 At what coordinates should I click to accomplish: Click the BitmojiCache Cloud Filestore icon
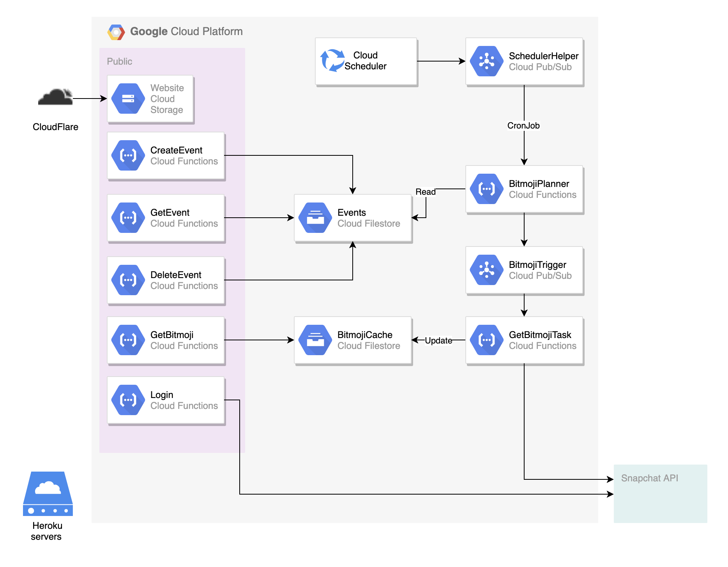(x=315, y=340)
